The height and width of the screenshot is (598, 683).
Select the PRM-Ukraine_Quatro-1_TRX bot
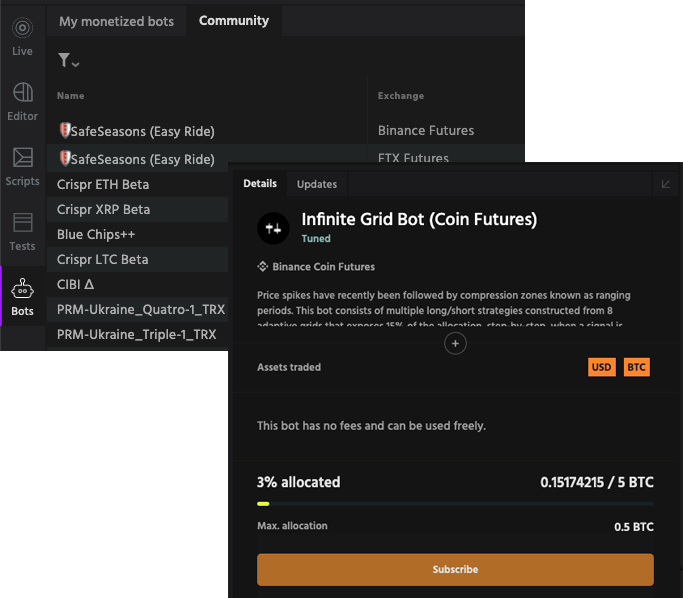137,309
